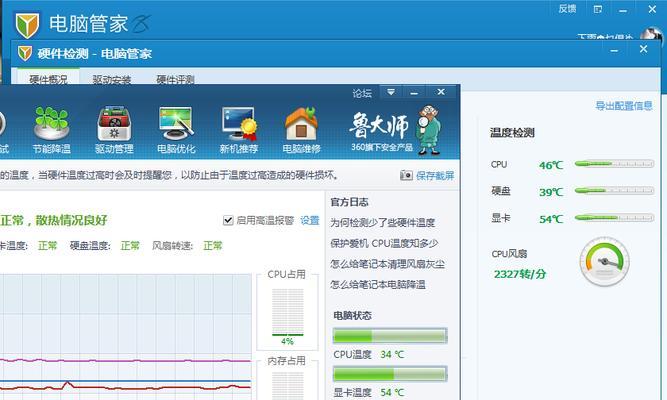Click 反馈 in 电脑管家 title bar
This screenshot has height=400, width=667.
point(567,9)
